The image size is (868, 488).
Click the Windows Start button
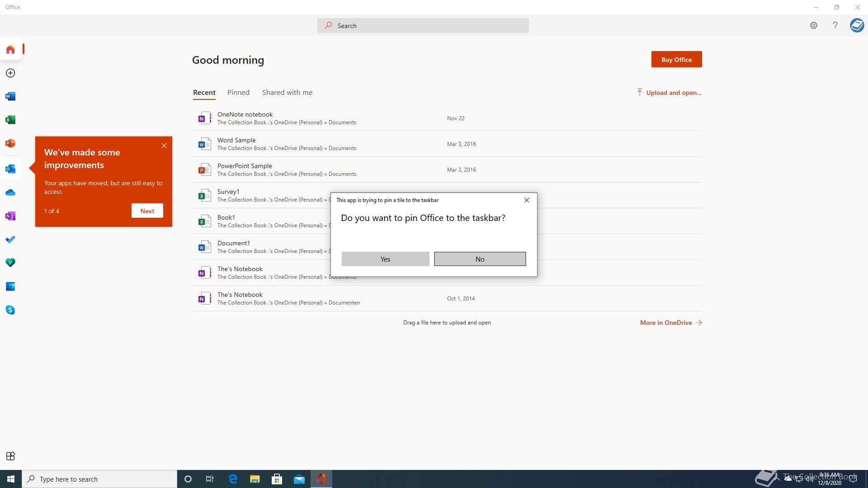pos(11,479)
